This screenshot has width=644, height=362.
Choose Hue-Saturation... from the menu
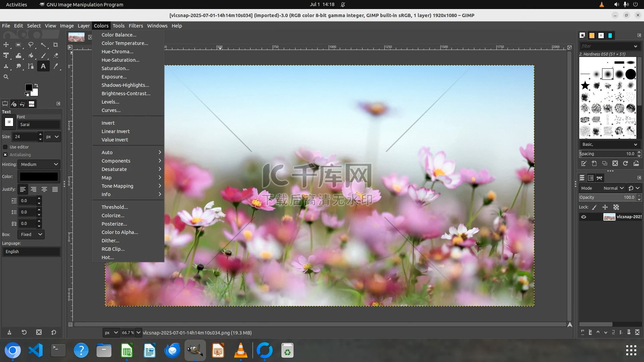point(120,60)
